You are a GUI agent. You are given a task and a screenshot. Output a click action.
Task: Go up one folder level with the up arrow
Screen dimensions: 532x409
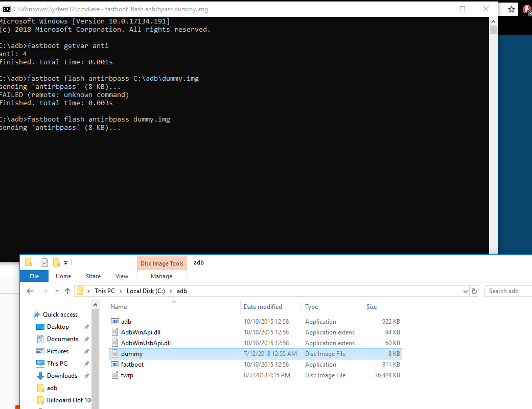(67, 291)
